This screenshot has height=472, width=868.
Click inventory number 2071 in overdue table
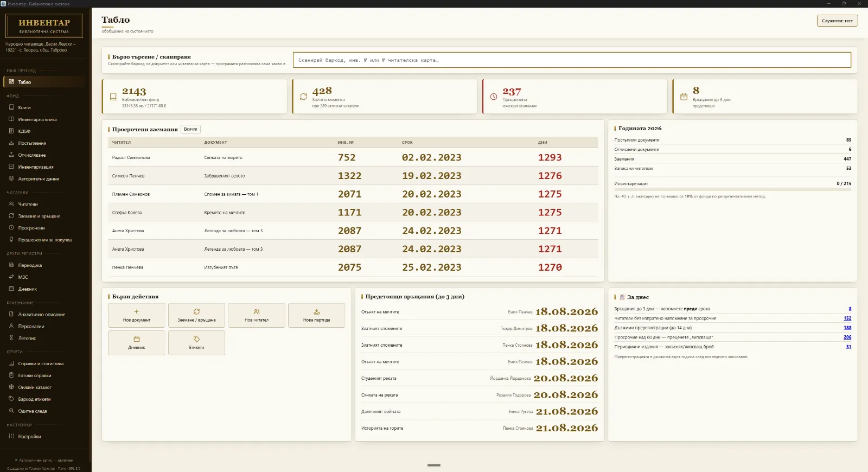pos(349,194)
